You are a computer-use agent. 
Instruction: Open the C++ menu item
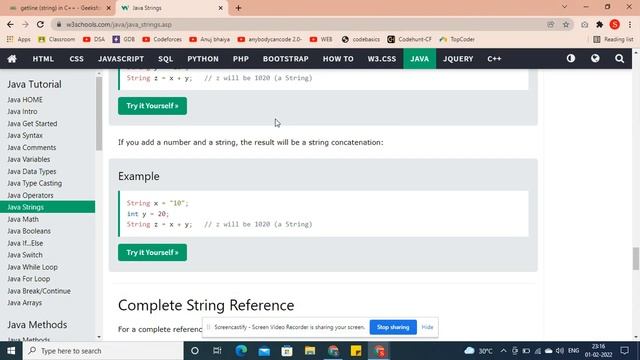[x=494, y=59]
